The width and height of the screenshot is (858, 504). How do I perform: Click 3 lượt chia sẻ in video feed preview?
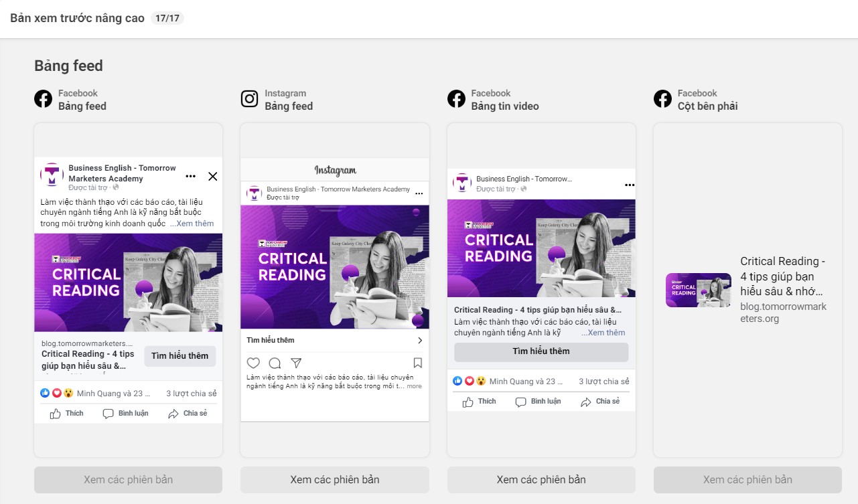(604, 382)
